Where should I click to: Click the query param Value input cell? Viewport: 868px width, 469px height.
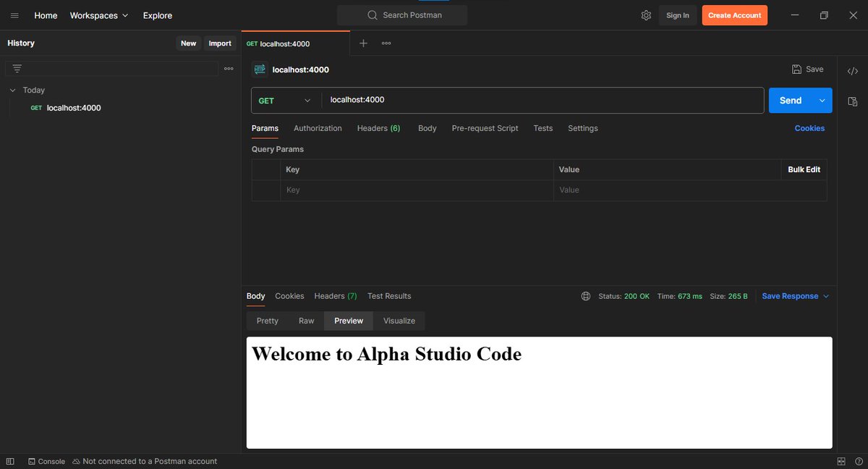point(690,190)
